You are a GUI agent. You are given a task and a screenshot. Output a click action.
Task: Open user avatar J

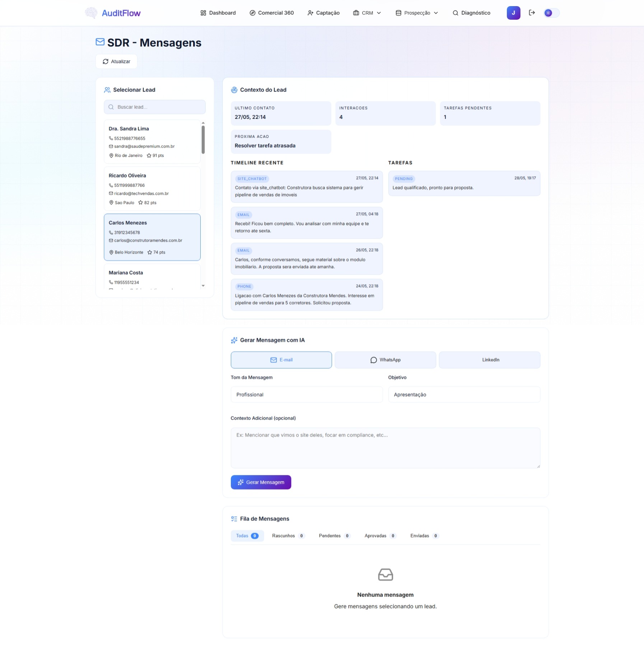click(513, 13)
